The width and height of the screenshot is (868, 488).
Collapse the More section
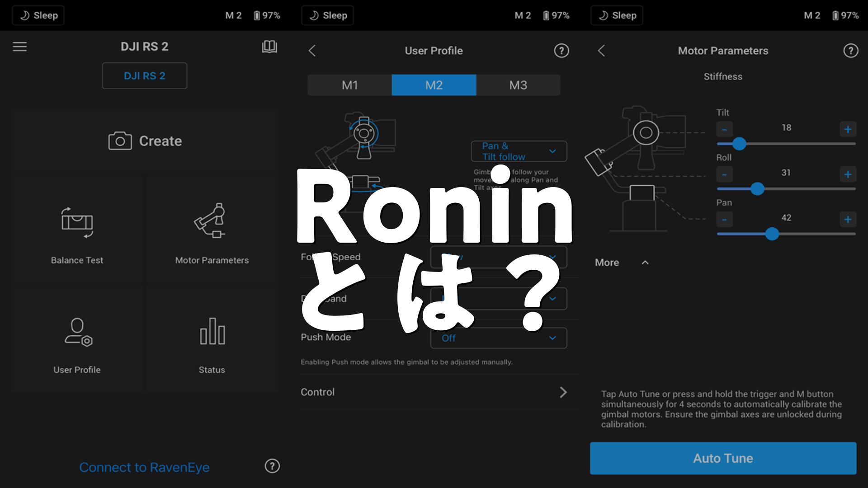[622, 263]
